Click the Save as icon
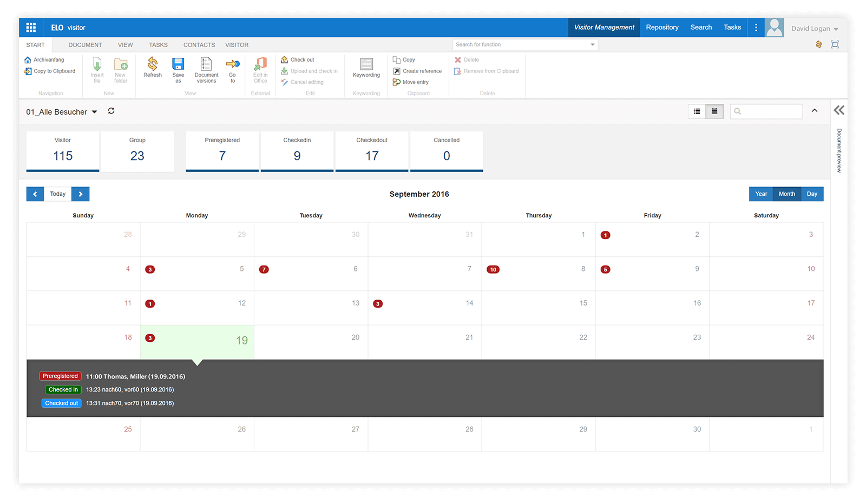Screen dimensions: 866x504 click(x=178, y=65)
